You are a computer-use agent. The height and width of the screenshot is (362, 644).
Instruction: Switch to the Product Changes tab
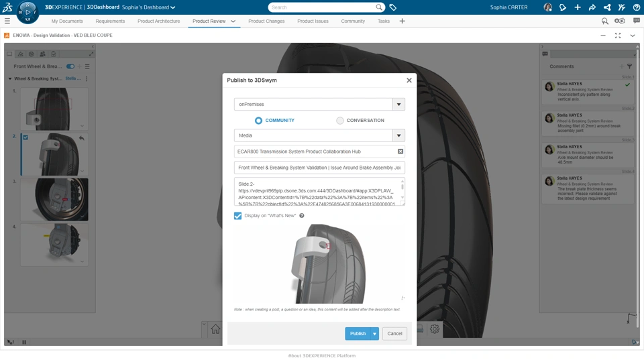point(266,21)
